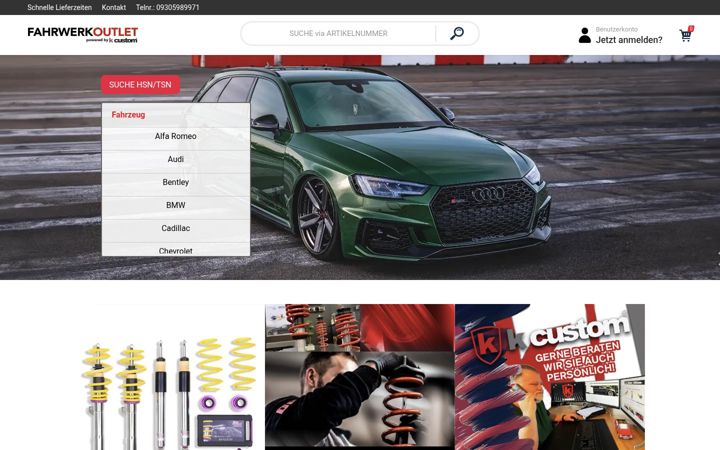This screenshot has width=720, height=450.
Task: Open the Schnelle Lieferzeiten link
Action: coord(60,7)
